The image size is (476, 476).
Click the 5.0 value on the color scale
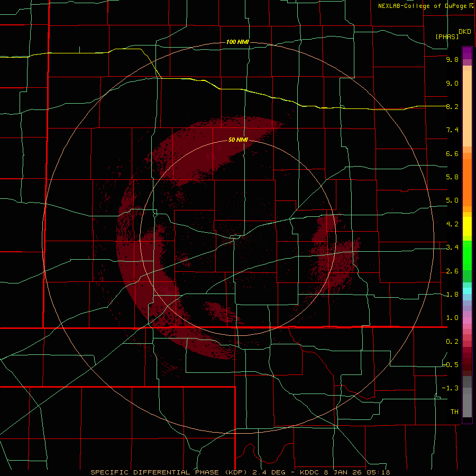point(452,200)
